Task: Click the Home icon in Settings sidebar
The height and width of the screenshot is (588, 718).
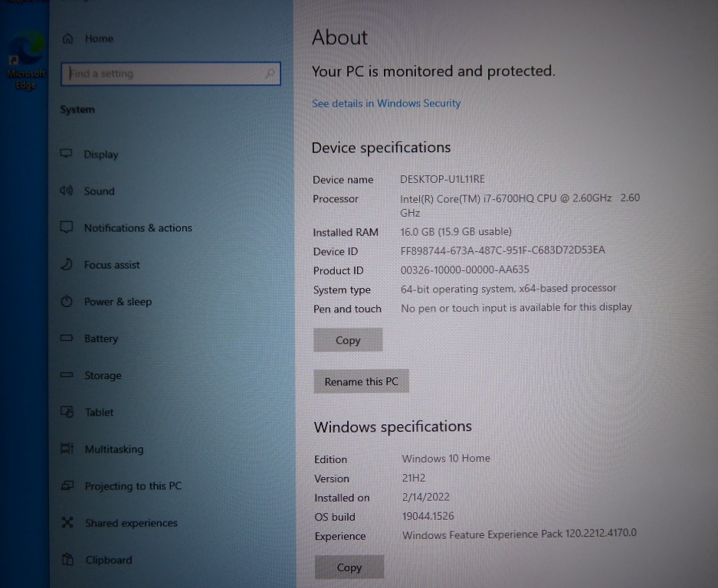Action: 67,38
